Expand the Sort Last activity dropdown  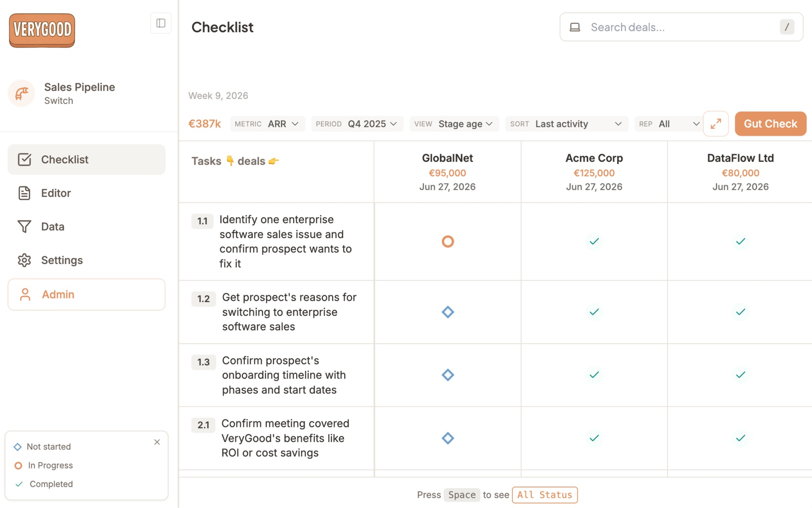(x=566, y=124)
